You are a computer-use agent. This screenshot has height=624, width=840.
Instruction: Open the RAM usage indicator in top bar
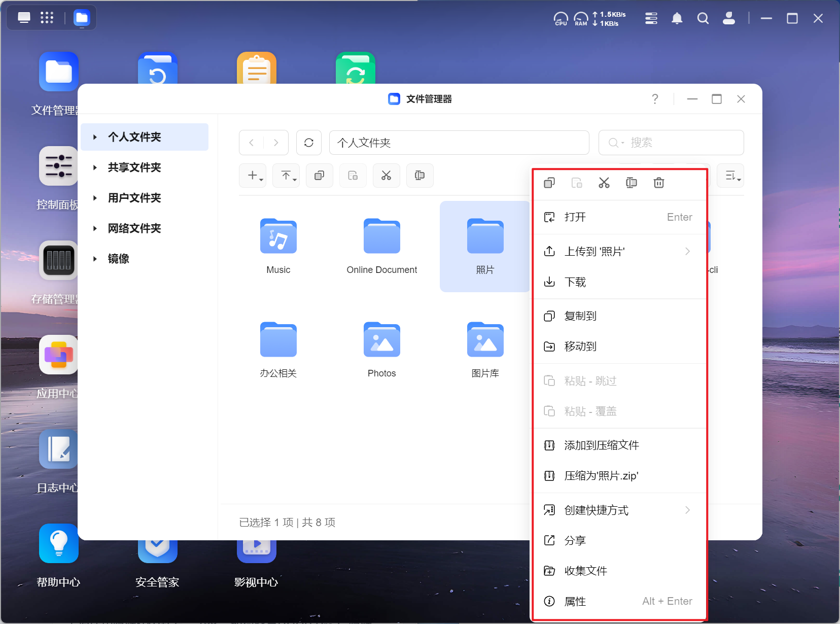click(581, 19)
